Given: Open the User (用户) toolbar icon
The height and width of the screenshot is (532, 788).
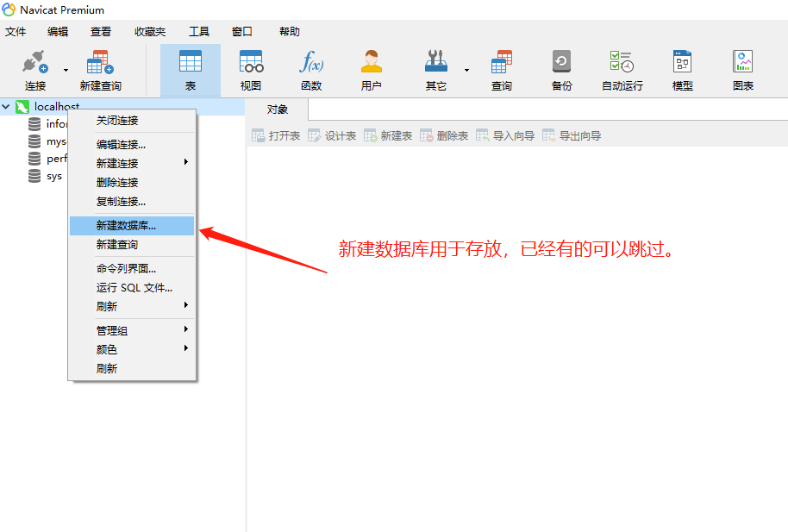Looking at the screenshot, I should tap(372, 63).
